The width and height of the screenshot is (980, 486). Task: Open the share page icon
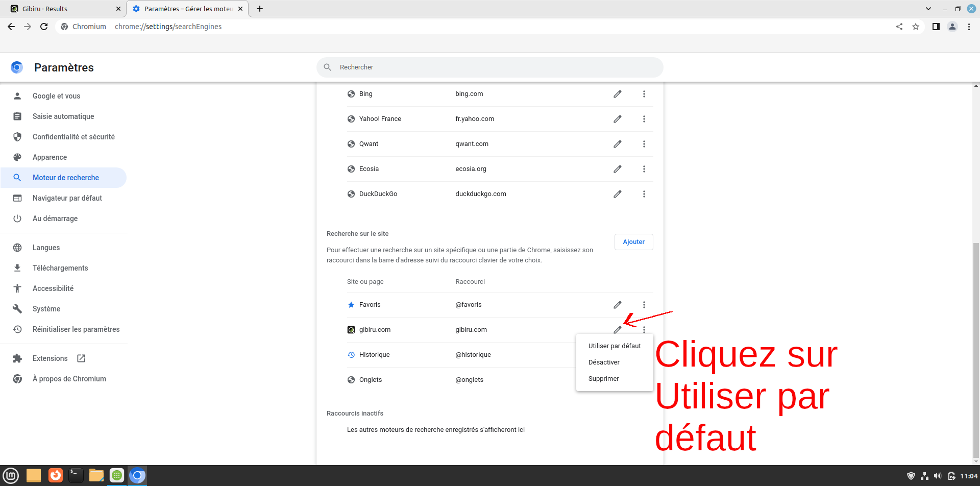click(x=899, y=27)
